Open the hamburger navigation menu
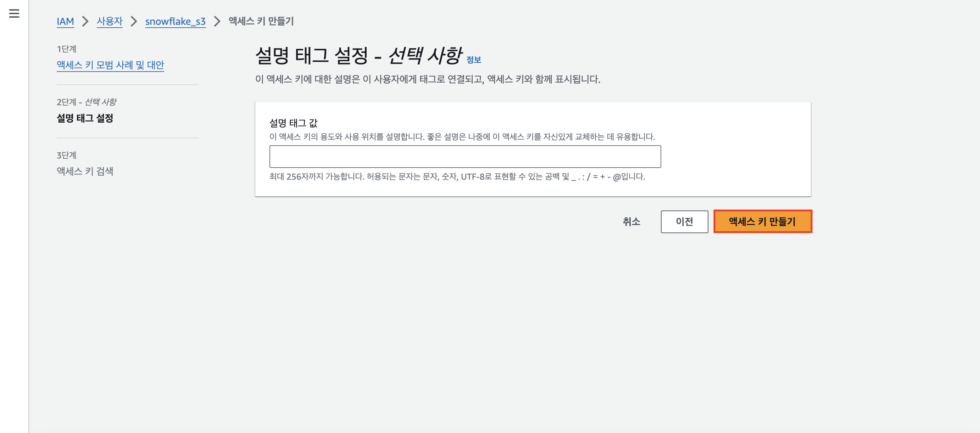This screenshot has width=980, height=433. tap(14, 14)
